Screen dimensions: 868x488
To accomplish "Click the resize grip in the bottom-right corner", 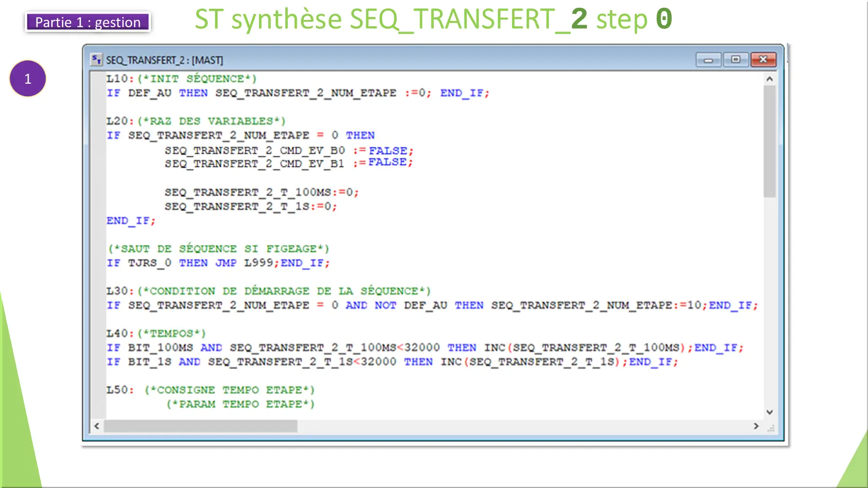I will tap(771, 427).
